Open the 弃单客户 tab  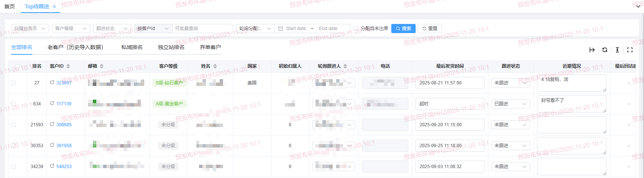pyautogui.click(x=210, y=47)
